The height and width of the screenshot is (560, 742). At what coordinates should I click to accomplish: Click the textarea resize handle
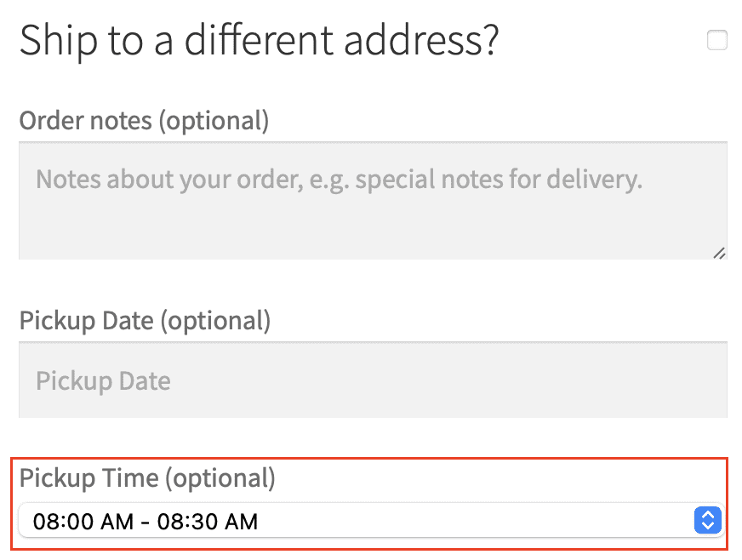[720, 253]
